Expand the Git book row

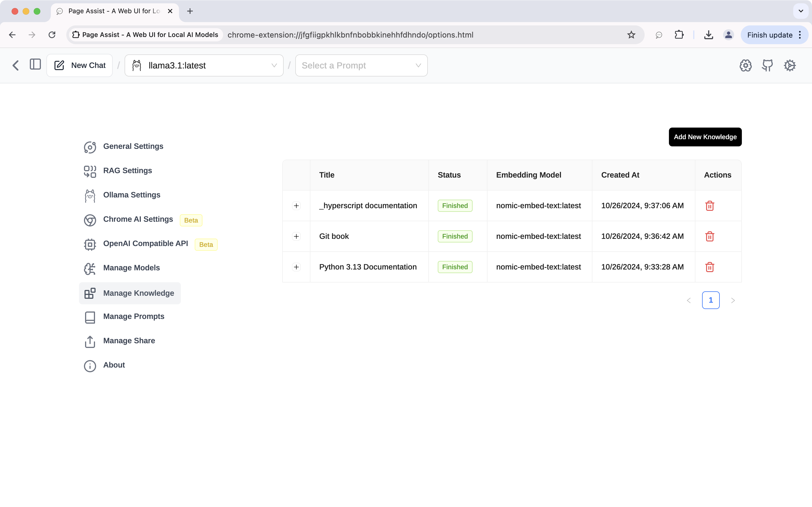tap(296, 236)
